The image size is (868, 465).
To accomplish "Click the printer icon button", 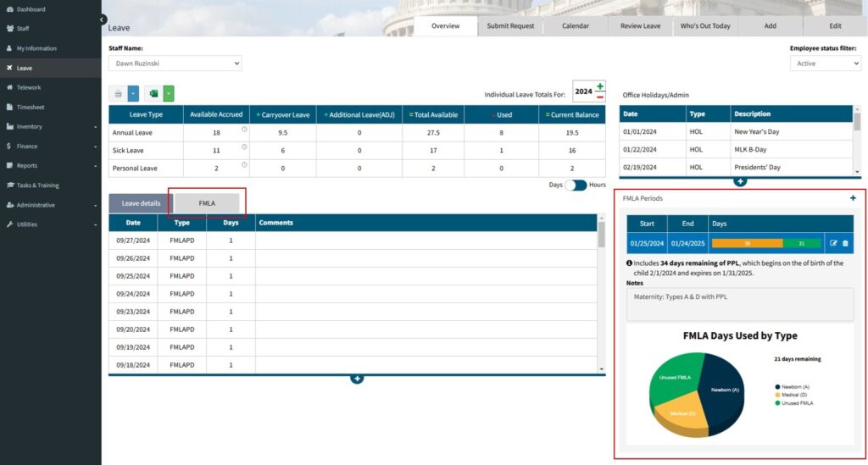I will click(118, 93).
